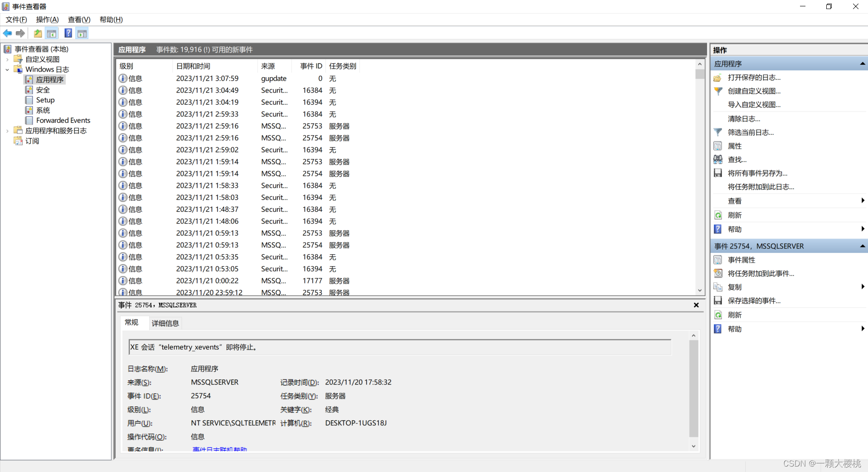
Task: Click the Forwarded Events log icon
Action: [29, 120]
